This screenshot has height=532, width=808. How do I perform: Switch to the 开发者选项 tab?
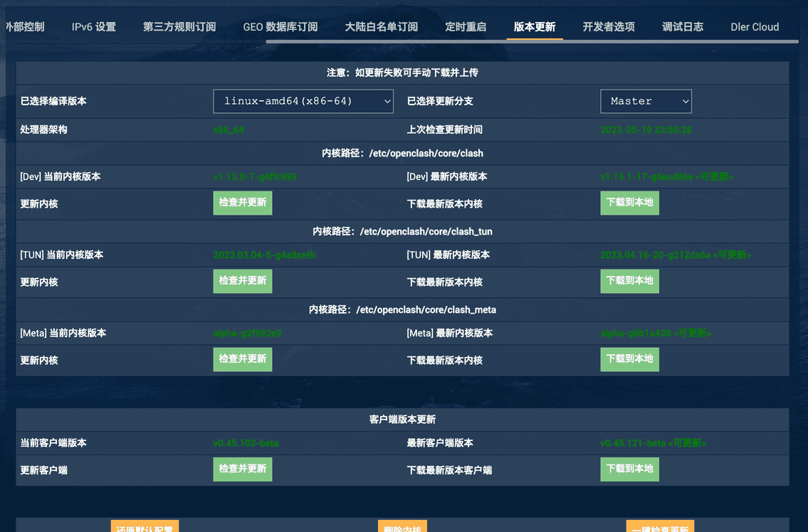tap(609, 27)
